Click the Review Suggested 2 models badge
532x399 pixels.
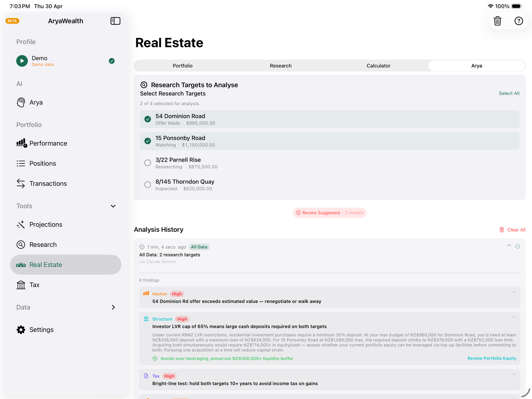pos(330,213)
